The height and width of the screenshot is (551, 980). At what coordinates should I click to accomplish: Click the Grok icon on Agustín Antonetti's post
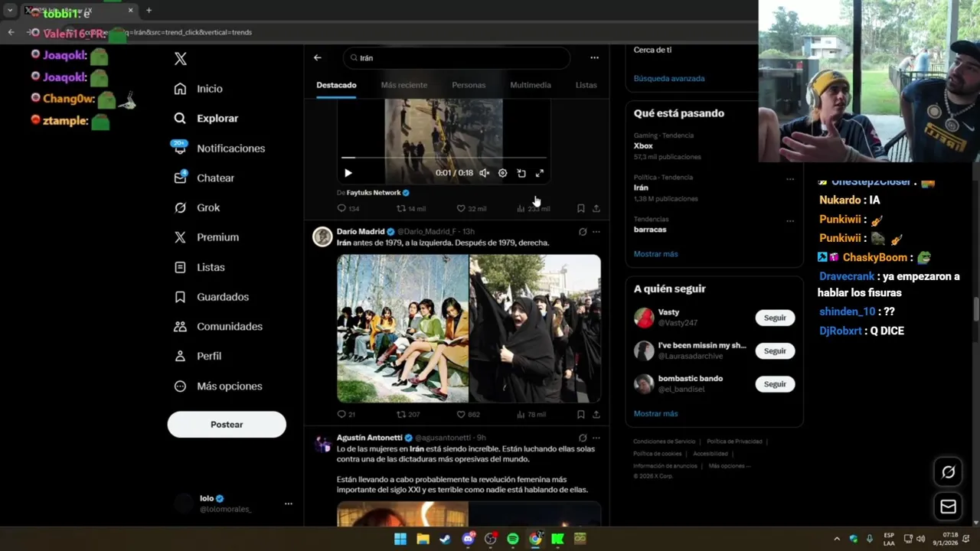583,438
